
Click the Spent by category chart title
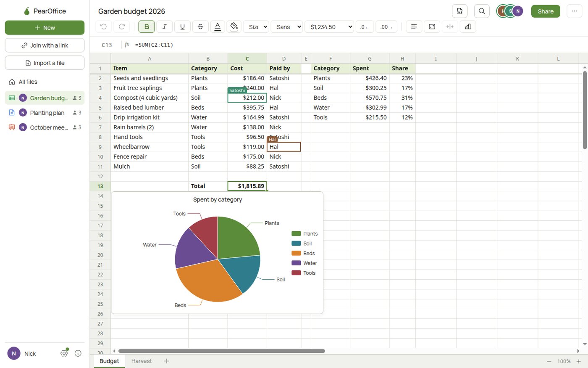point(218,199)
